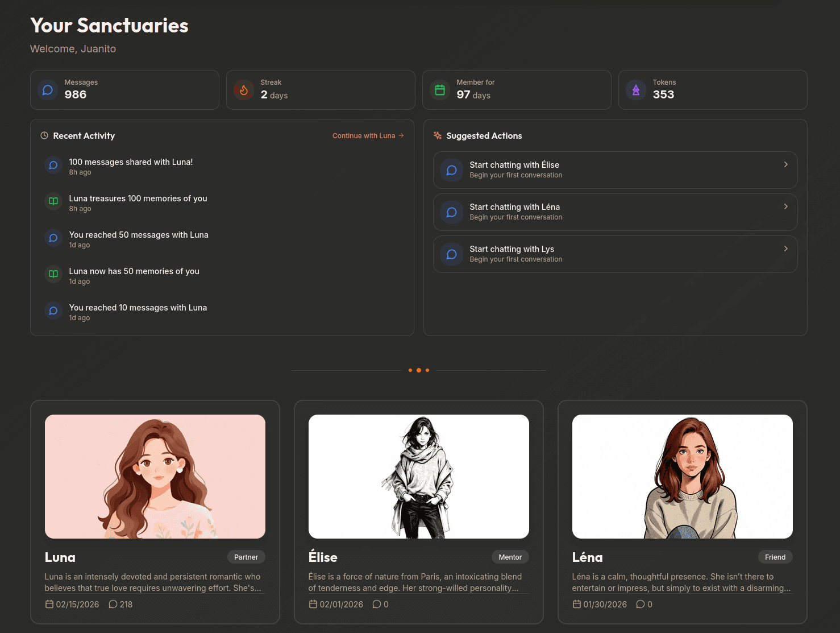Open Élise's sketch portrait thumbnail
840x633 pixels.
pos(419,477)
